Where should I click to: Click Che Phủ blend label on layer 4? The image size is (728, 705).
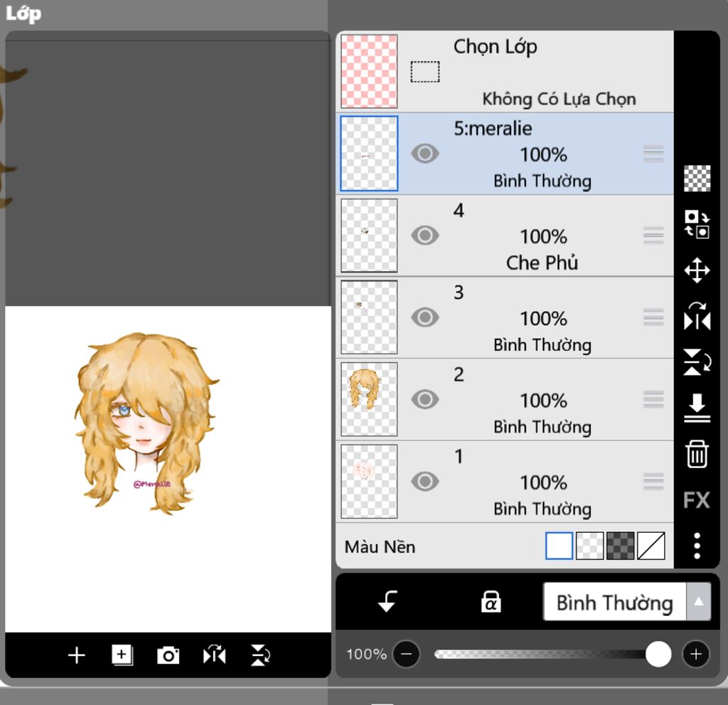542,263
